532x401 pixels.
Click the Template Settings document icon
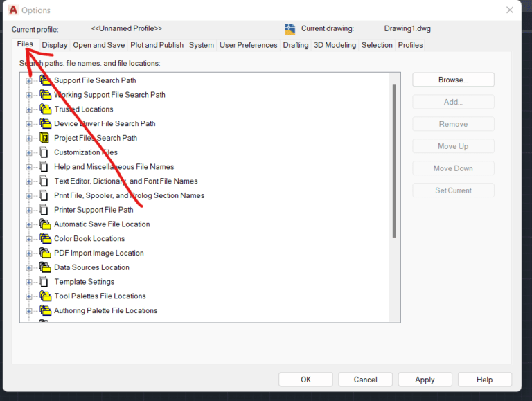[44, 282]
